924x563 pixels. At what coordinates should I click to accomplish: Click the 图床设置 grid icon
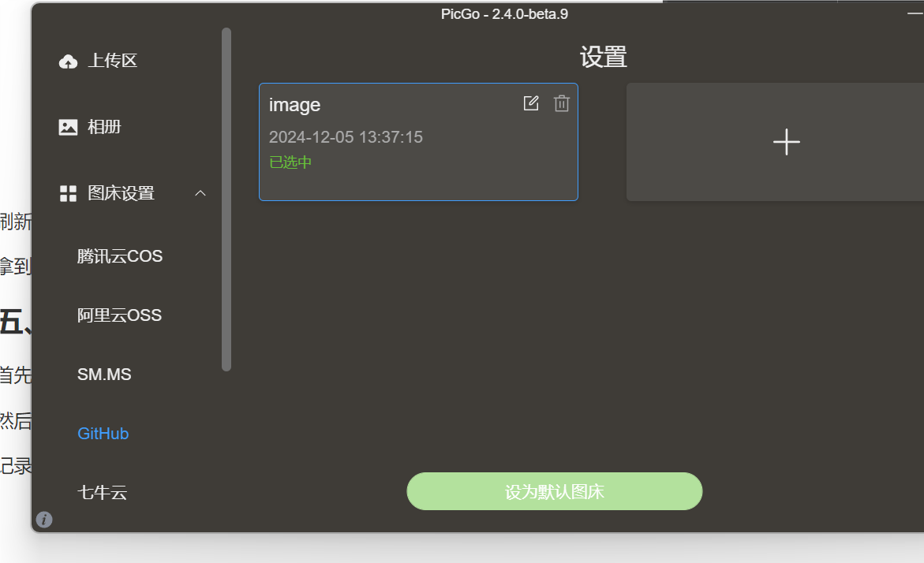click(69, 193)
